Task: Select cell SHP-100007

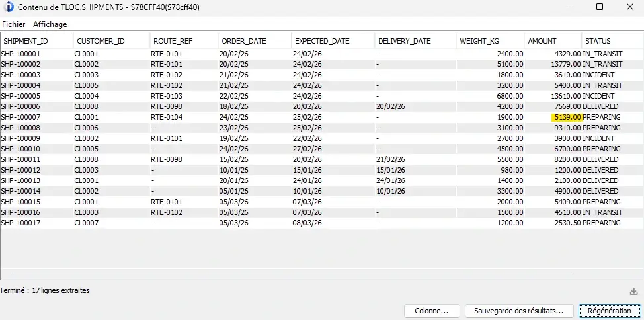Action: [x=21, y=117]
